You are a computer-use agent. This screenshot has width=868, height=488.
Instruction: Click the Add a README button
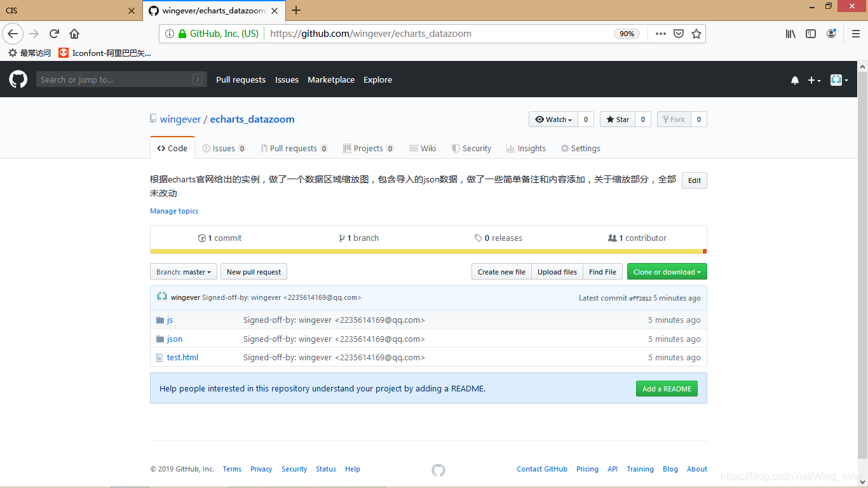667,389
